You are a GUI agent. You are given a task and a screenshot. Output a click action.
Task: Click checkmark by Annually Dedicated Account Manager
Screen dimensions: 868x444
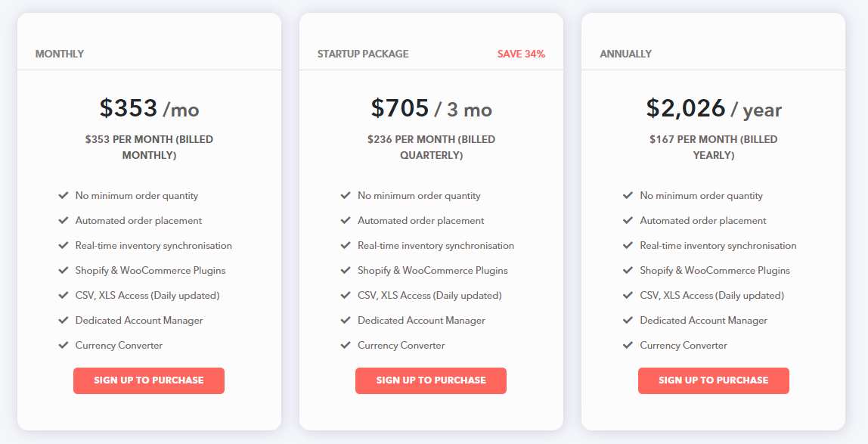628,320
